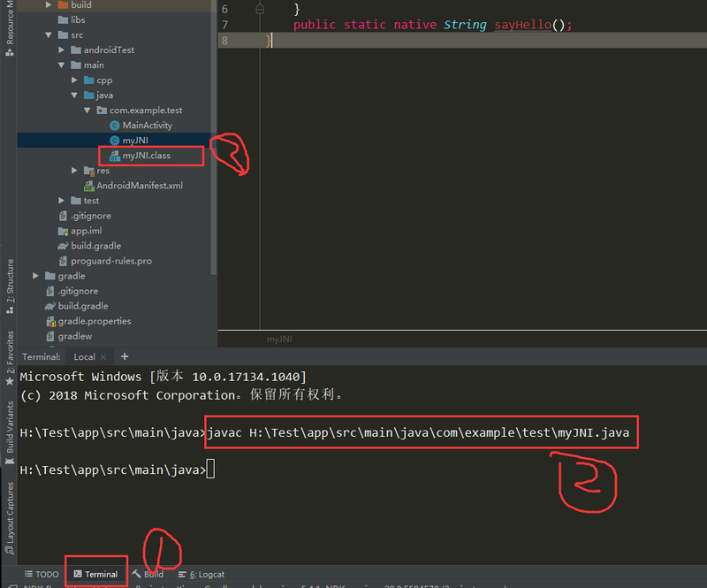Click the javac command text in terminal
This screenshot has width=707, height=588.
click(418, 432)
